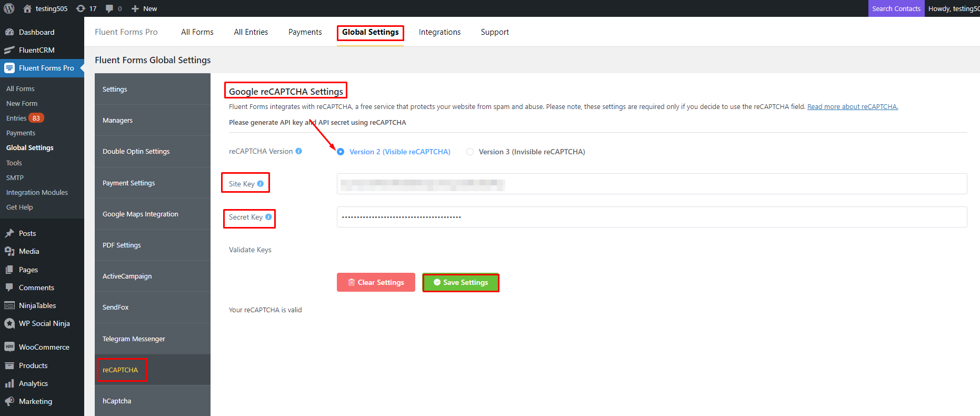Screen dimensions: 980x416
Task: Open the All Entries tab
Action: [x=251, y=32]
